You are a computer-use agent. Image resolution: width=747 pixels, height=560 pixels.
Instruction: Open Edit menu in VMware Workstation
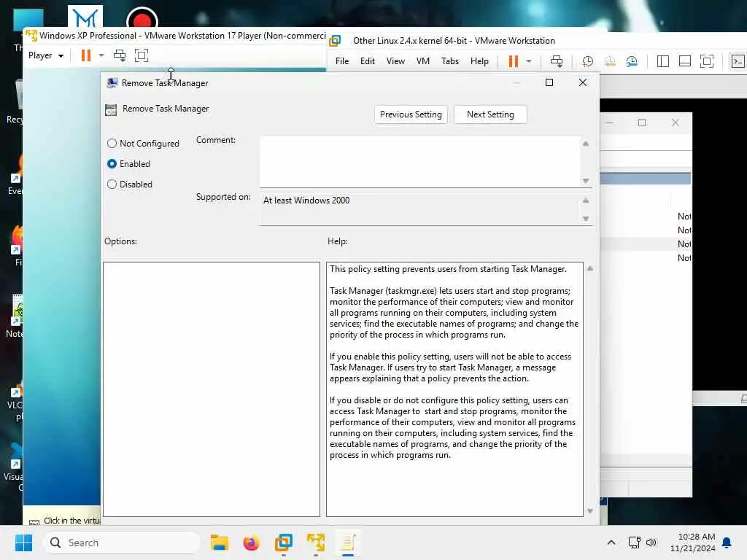click(368, 61)
